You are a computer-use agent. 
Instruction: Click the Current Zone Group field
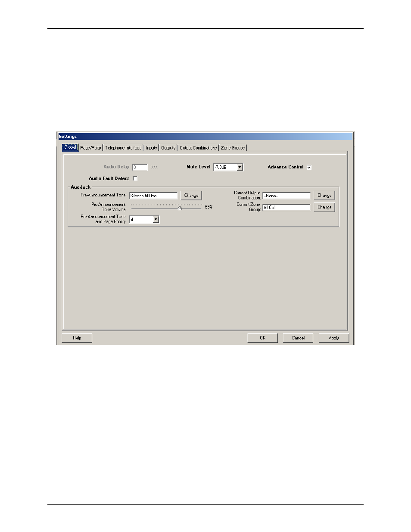[x=286, y=207]
